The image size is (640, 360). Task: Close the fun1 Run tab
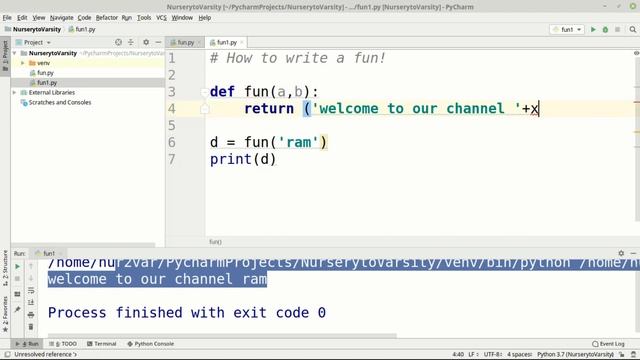[60, 253]
